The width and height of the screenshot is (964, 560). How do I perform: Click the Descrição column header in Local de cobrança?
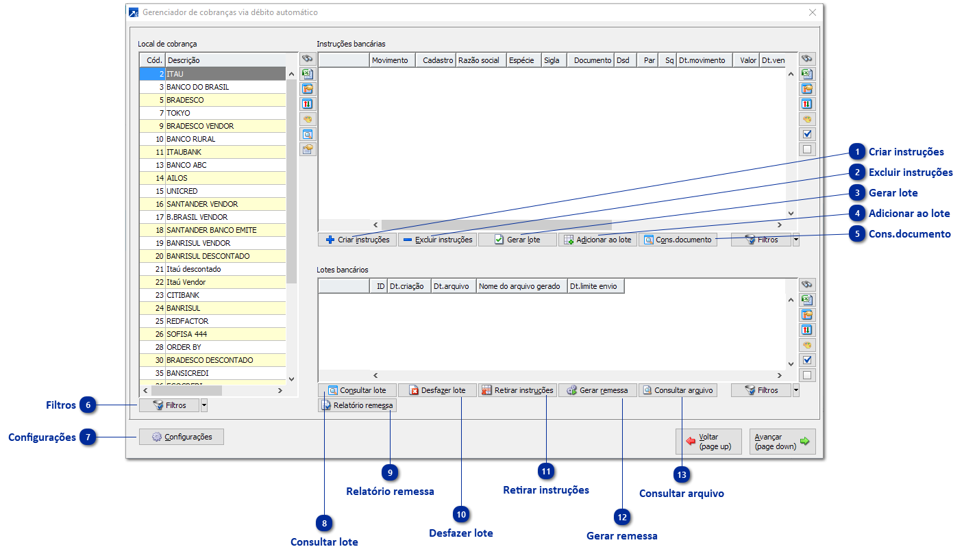(225, 60)
